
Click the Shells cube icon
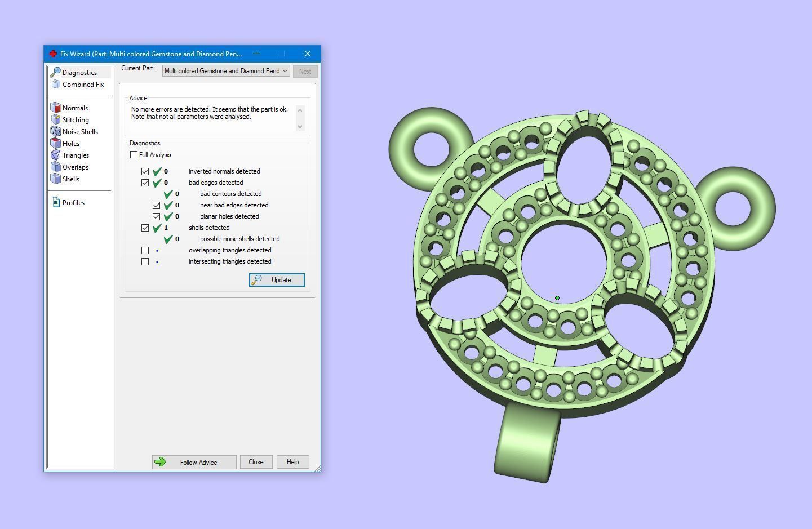pos(55,179)
